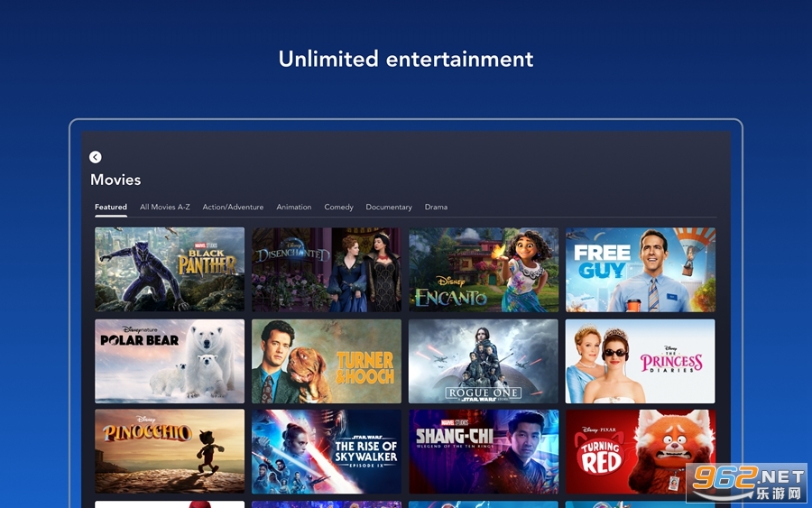This screenshot has height=508, width=812.
Task: Switch to the Comedy tab
Action: click(338, 208)
